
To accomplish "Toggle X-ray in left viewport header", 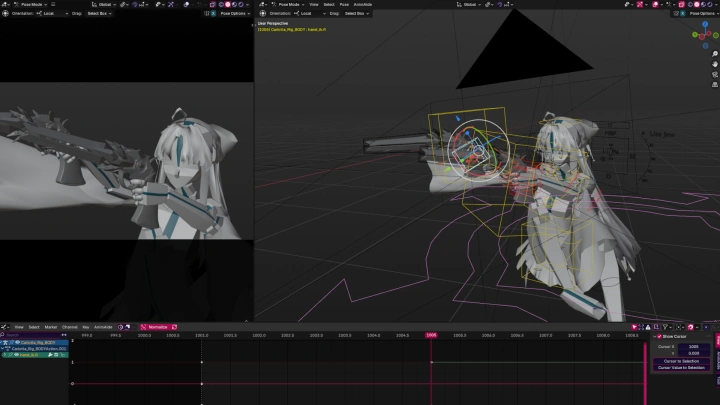I will coord(212,5).
